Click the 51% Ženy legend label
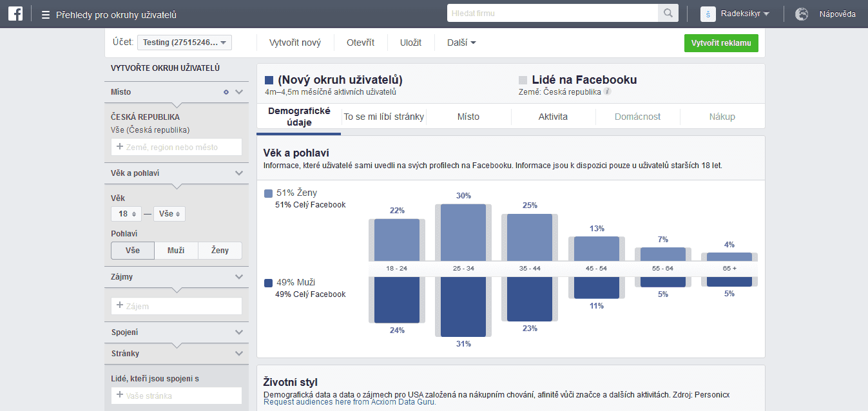The height and width of the screenshot is (411, 868). click(x=296, y=193)
